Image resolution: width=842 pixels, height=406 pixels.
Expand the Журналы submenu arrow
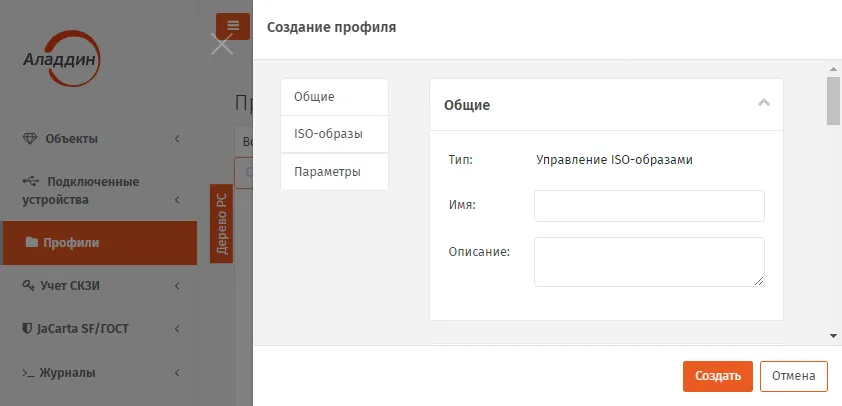[177, 373]
